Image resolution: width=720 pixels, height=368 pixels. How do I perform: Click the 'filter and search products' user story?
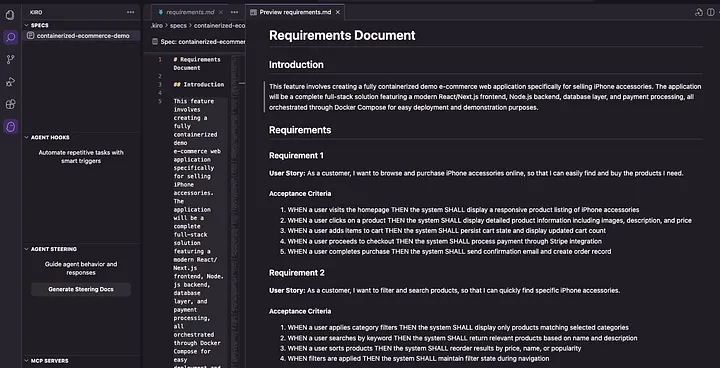[444, 290]
